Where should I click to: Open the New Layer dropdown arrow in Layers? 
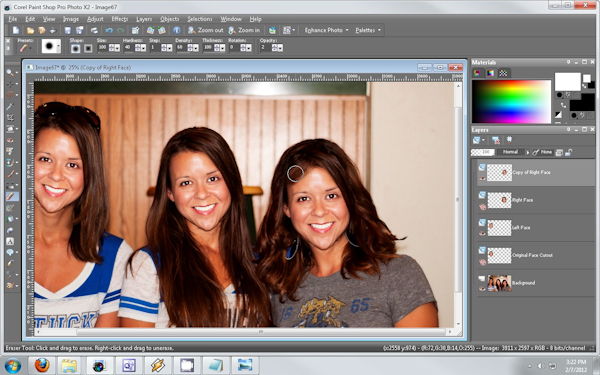coord(483,140)
